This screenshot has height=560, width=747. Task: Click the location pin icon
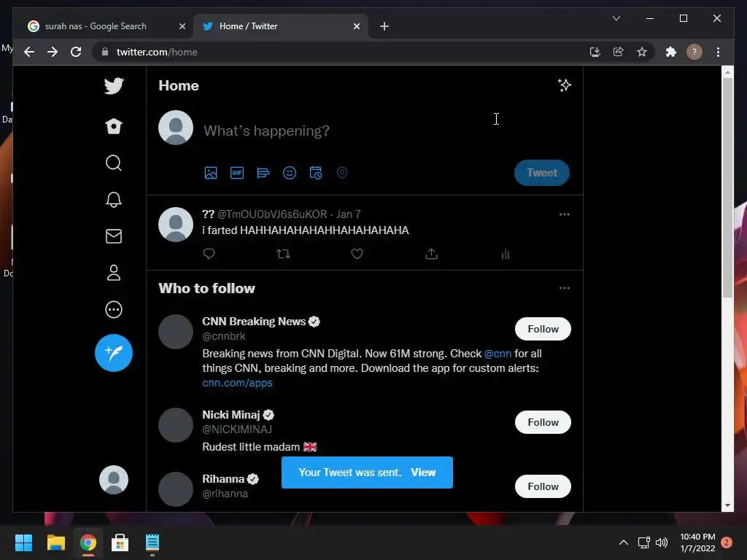[342, 173]
